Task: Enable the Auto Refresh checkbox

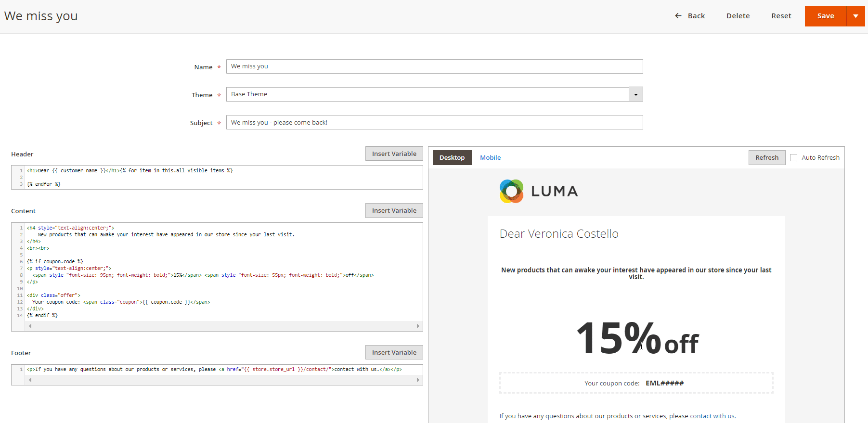Action: click(793, 157)
